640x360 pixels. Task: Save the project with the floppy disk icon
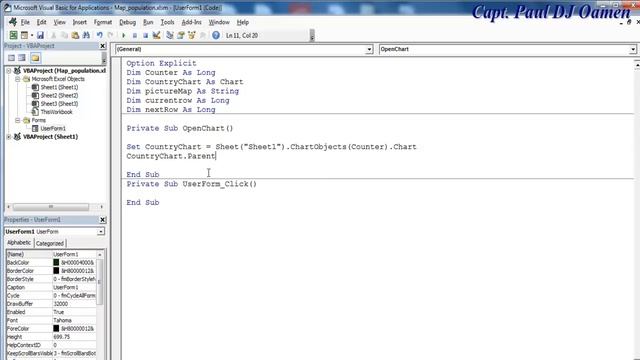click(x=40, y=36)
